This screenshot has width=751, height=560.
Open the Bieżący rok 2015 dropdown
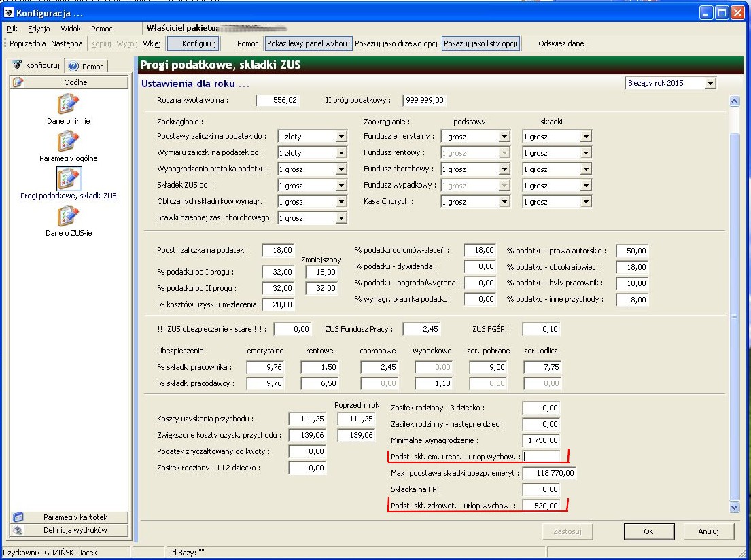click(x=710, y=84)
